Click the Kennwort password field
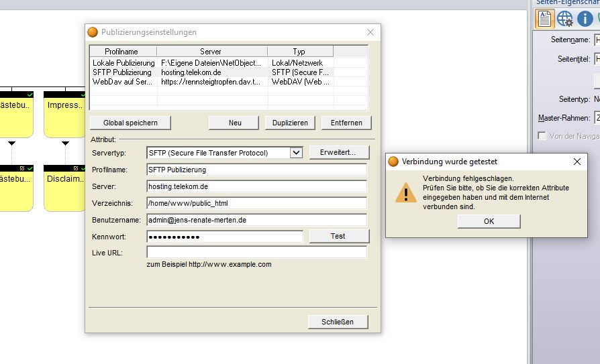This screenshot has height=364, width=600. click(225, 237)
